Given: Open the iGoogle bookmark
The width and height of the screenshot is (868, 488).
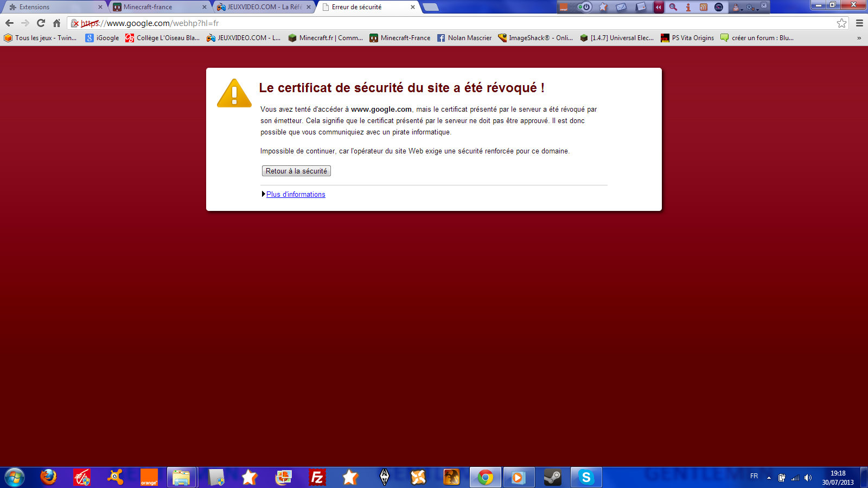Looking at the screenshot, I should click(103, 38).
